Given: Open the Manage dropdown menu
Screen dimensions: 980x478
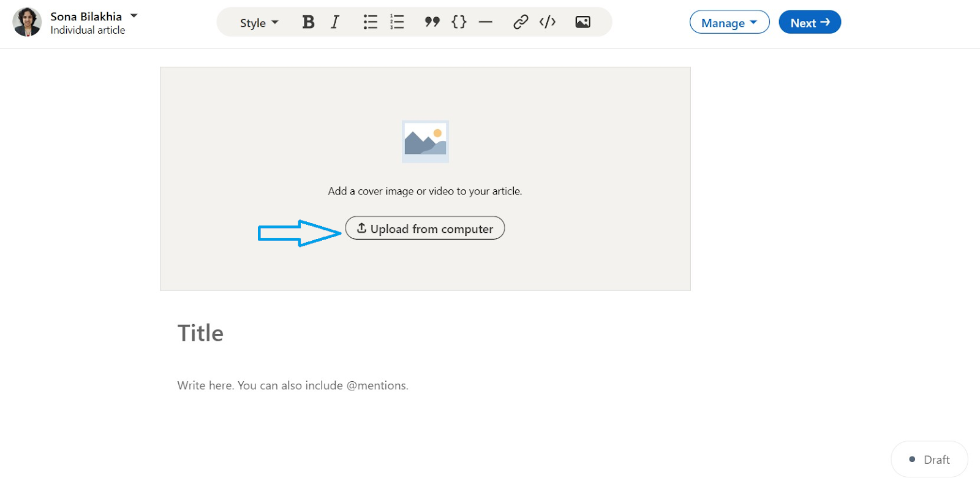Looking at the screenshot, I should (729, 22).
